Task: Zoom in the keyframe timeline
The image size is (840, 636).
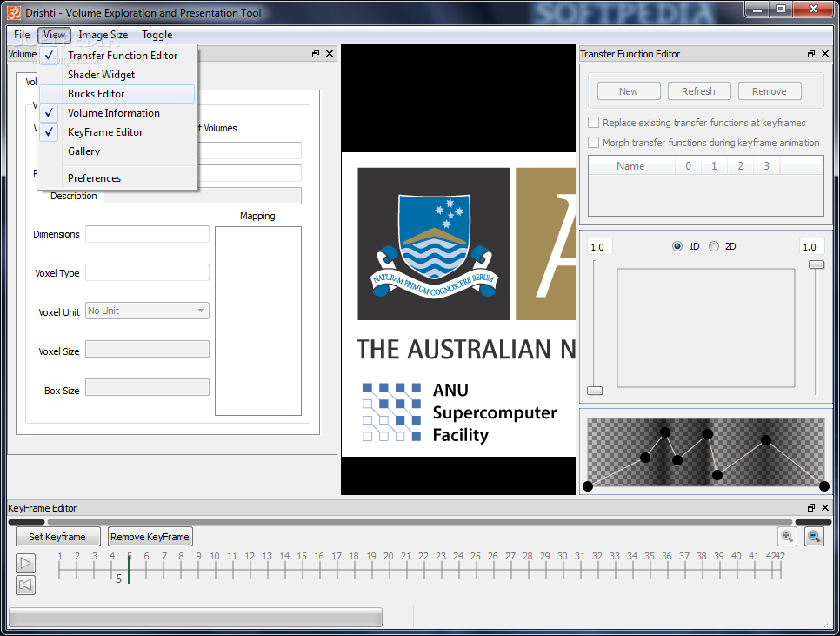Action: tap(787, 536)
